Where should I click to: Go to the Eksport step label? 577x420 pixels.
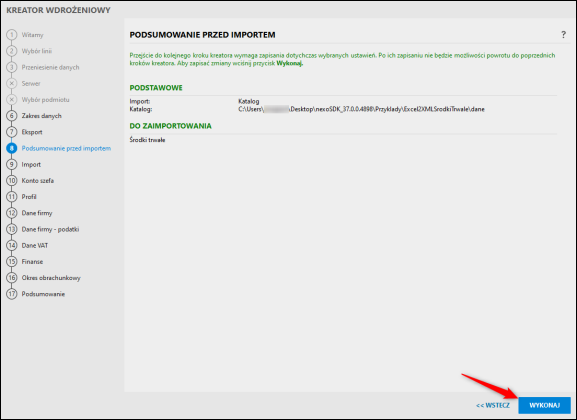click(x=32, y=132)
